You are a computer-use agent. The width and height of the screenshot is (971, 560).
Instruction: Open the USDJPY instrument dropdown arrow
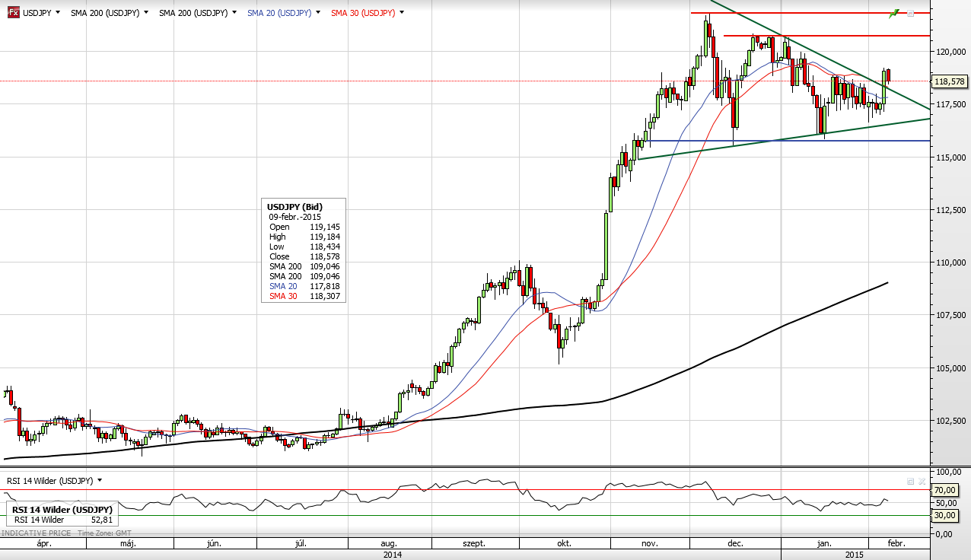pos(58,13)
